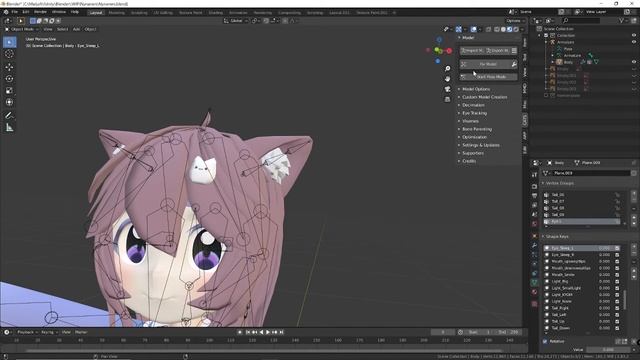640x360 pixels.
Task: Toggle mute checkbox for Tail_Right shape key
Action: click(x=617, y=308)
